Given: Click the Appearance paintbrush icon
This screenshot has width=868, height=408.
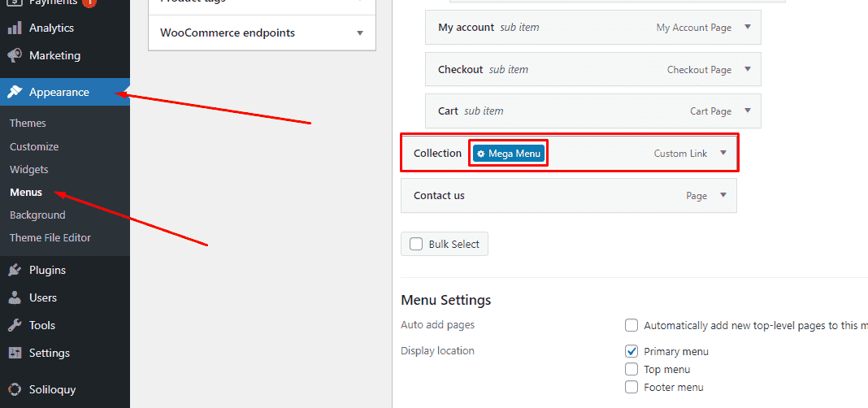Looking at the screenshot, I should 15,93.
